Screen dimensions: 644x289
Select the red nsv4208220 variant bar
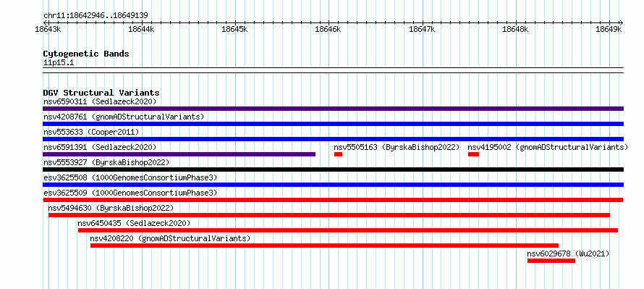[x=324, y=246]
